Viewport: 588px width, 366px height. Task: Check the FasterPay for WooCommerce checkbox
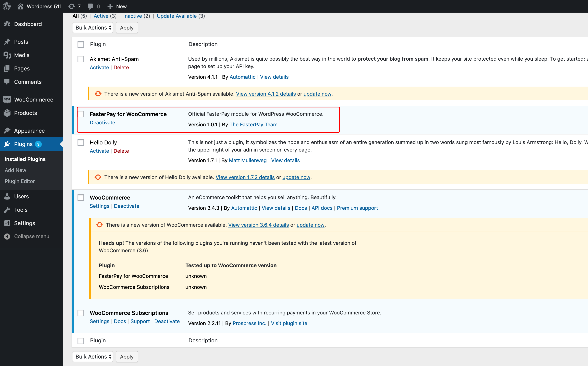point(81,114)
